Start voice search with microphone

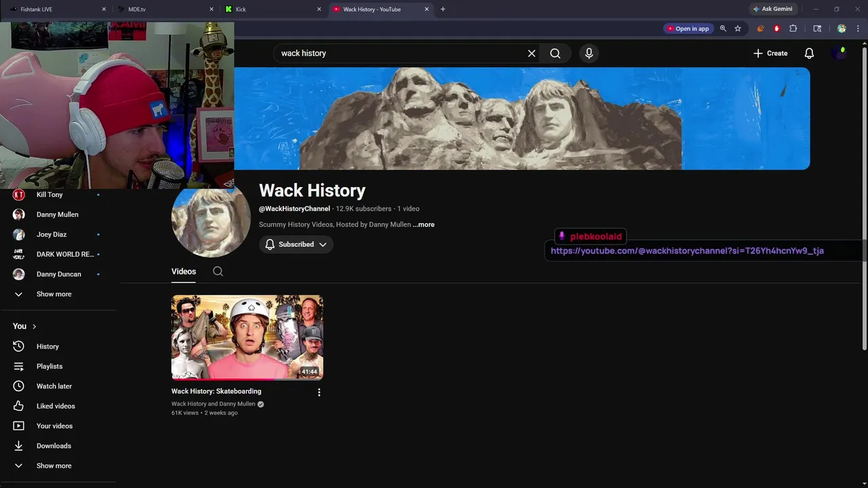point(589,54)
